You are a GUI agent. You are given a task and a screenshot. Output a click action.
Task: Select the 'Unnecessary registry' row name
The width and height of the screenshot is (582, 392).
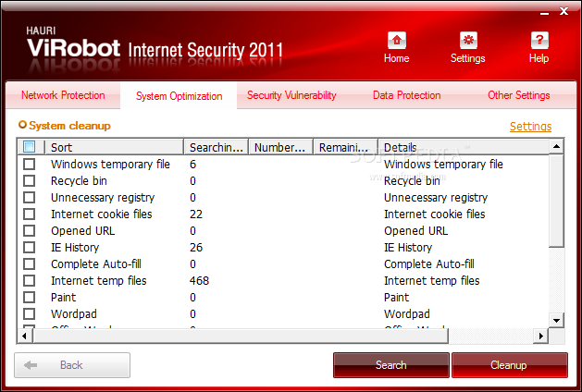click(x=103, y=198)
